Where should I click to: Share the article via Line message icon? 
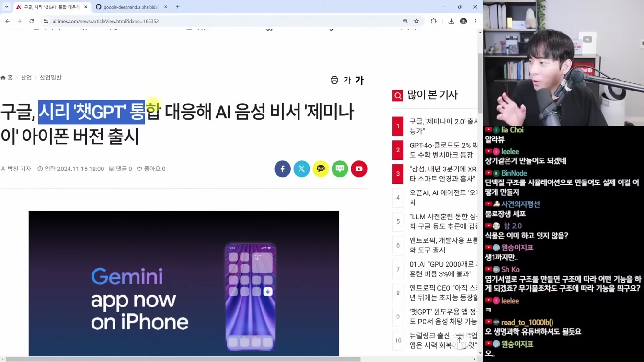coord(340,169)
